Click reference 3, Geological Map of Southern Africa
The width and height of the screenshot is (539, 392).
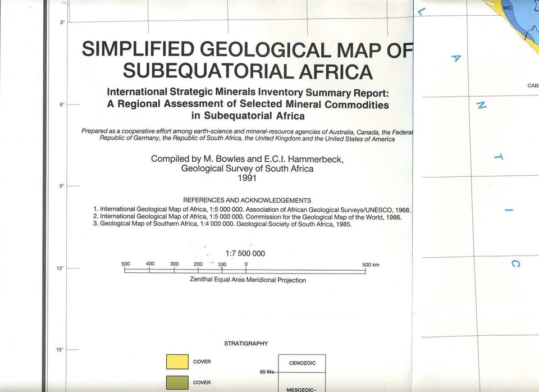click(222, 224)
